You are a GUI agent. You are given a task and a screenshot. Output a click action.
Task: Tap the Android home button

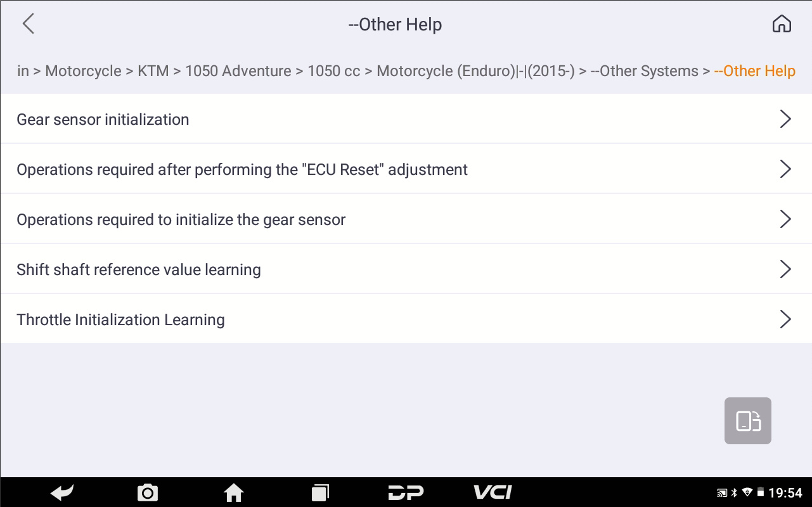tap(234, 492)
